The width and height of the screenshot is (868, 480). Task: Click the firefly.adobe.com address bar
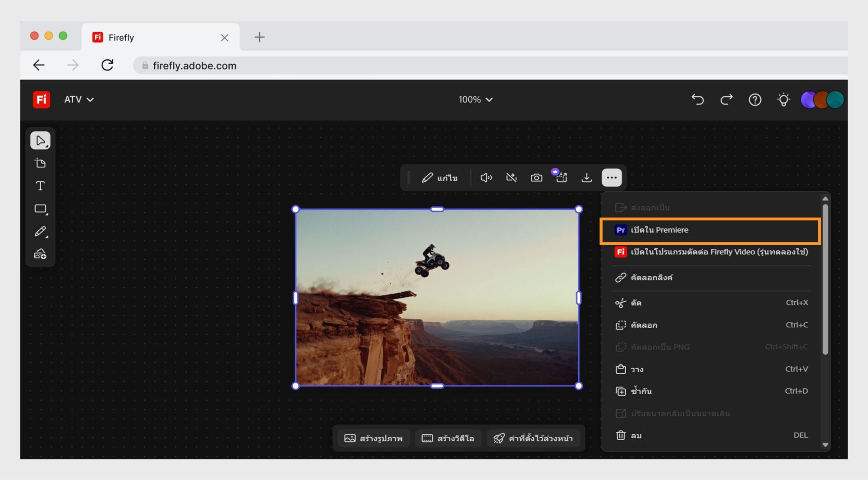(x=194, y=65)
